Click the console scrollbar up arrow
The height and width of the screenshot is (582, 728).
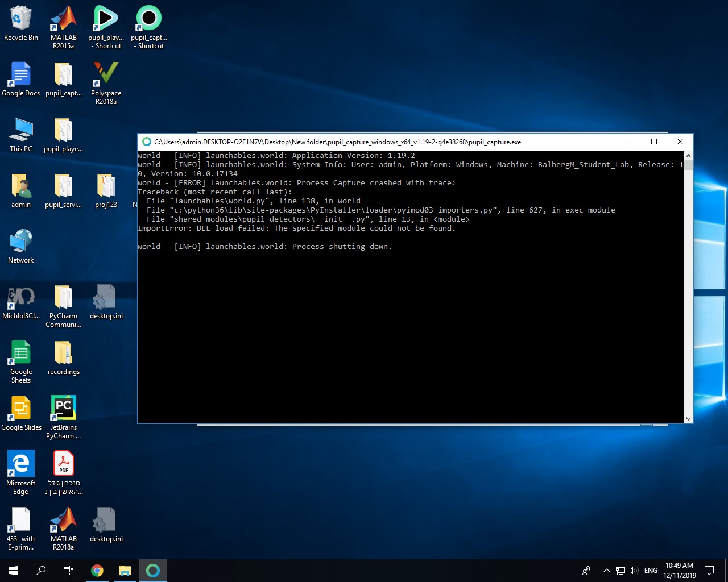click(688, 155)
